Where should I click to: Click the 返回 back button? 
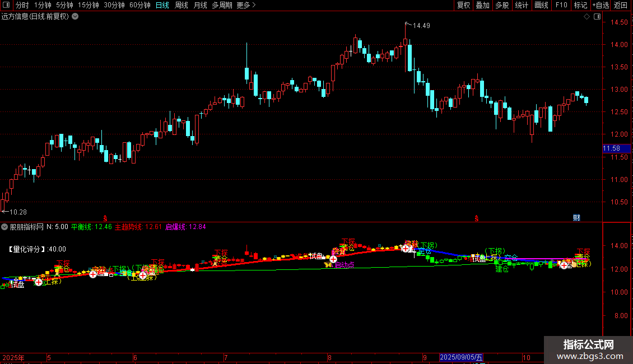pyautogui.click(x=621, y=5)
